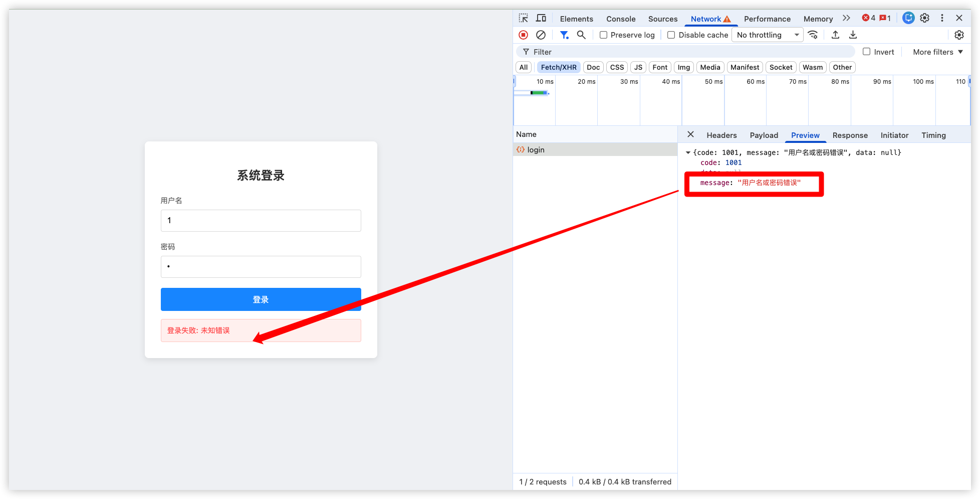Filter requests by Other type
The width and height of the screenshot is (980, 499).
coord(842,67)
